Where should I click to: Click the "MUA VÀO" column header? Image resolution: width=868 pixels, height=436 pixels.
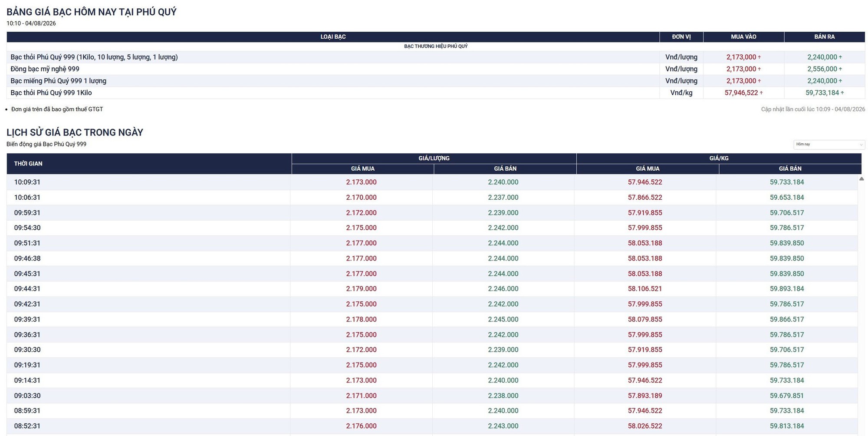pyautogui.click(x=743, y=37)
